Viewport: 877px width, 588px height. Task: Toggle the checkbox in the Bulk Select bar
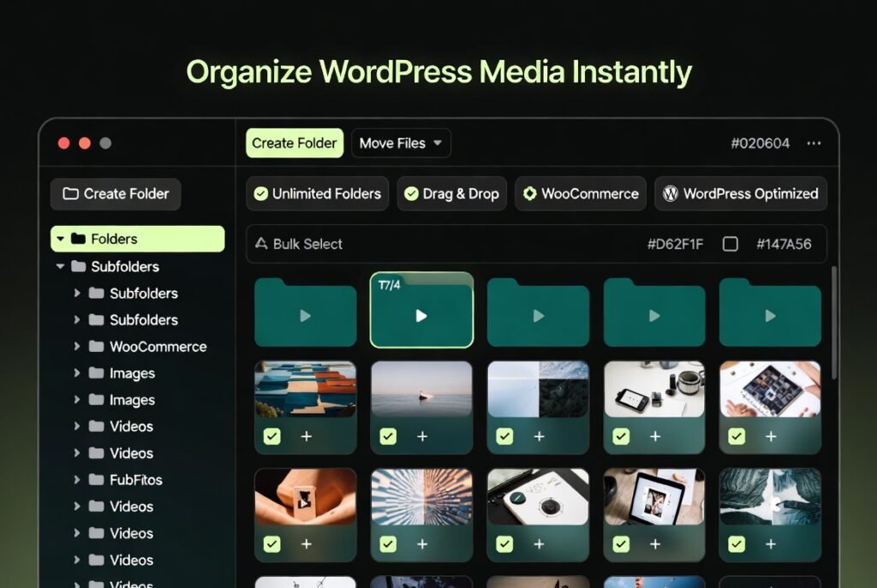point(730,244)
